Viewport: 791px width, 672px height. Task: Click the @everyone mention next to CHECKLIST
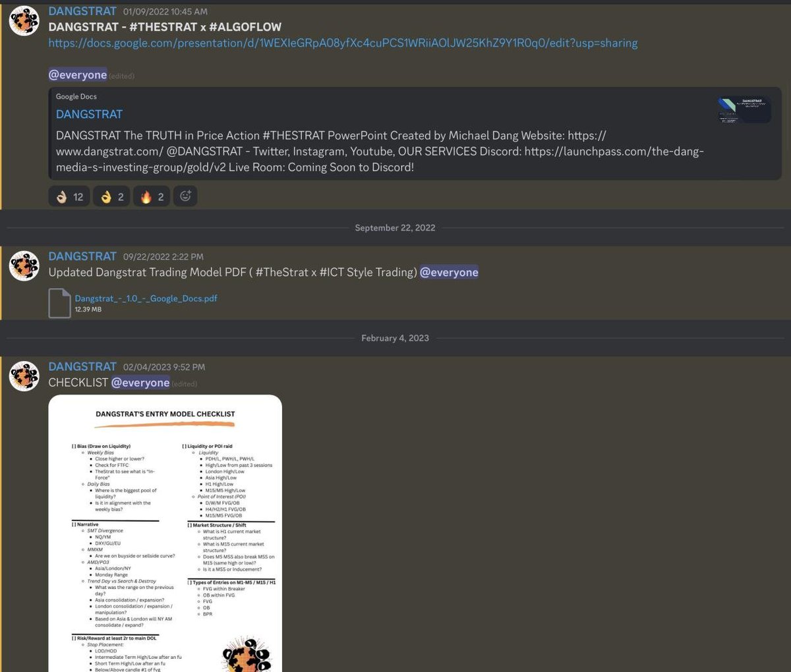point(140,383)
